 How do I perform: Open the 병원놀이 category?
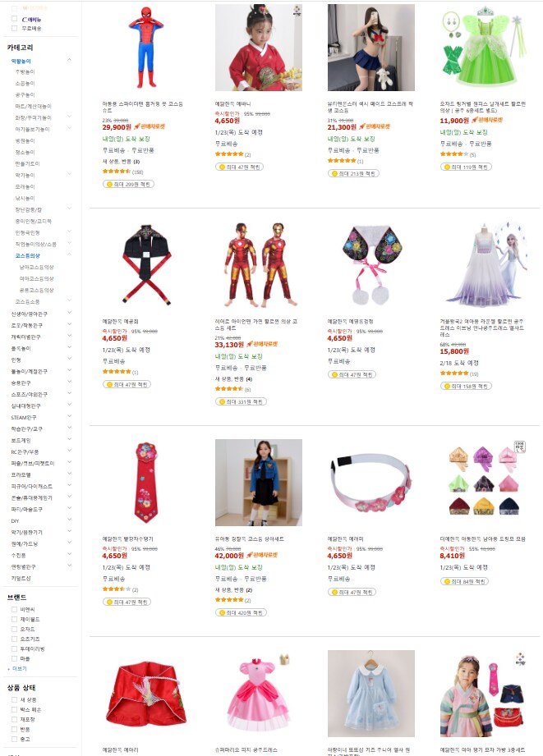click(25, 141)
